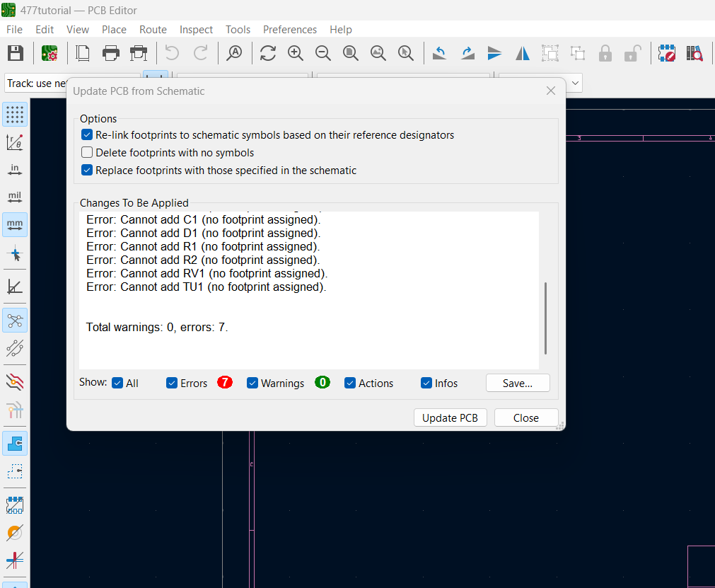Viewport: 715px width, 588px height.
Task: Click the Save board icon
Action: [16, 53]
